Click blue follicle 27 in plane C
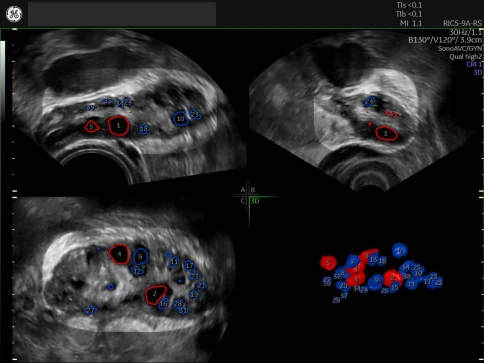 coord(90,311)
